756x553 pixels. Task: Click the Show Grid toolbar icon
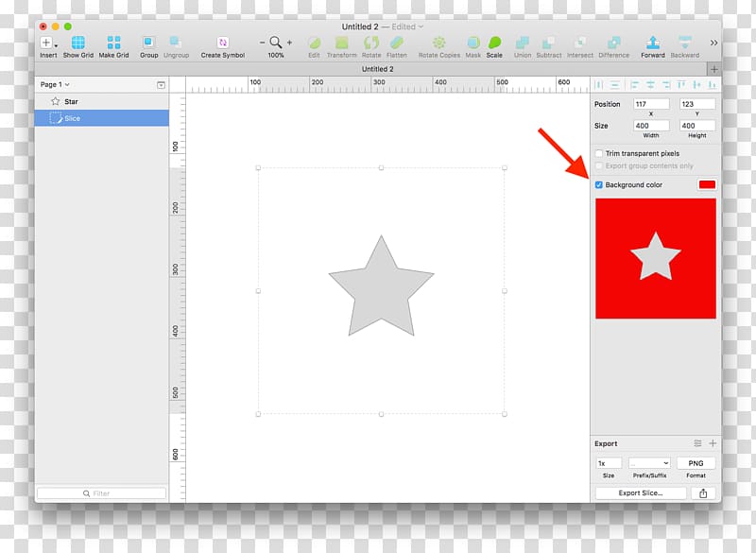(x=78, y=43)
